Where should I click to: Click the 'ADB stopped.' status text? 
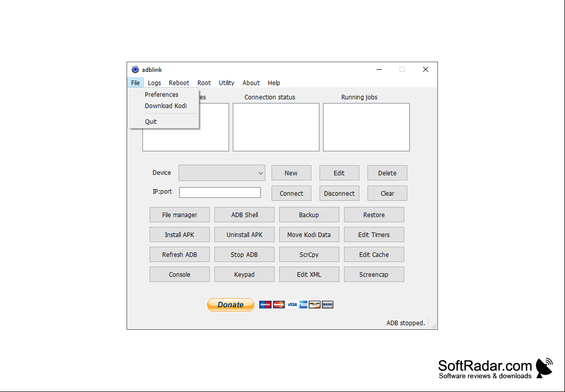pos(406,323)
